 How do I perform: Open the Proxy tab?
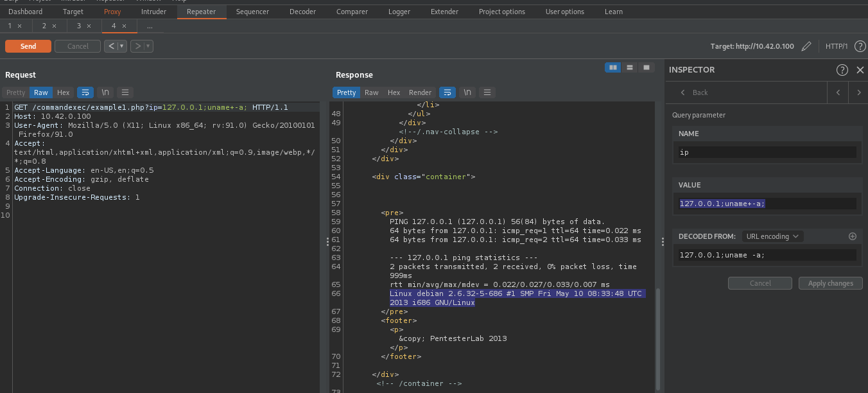(112, 12)
